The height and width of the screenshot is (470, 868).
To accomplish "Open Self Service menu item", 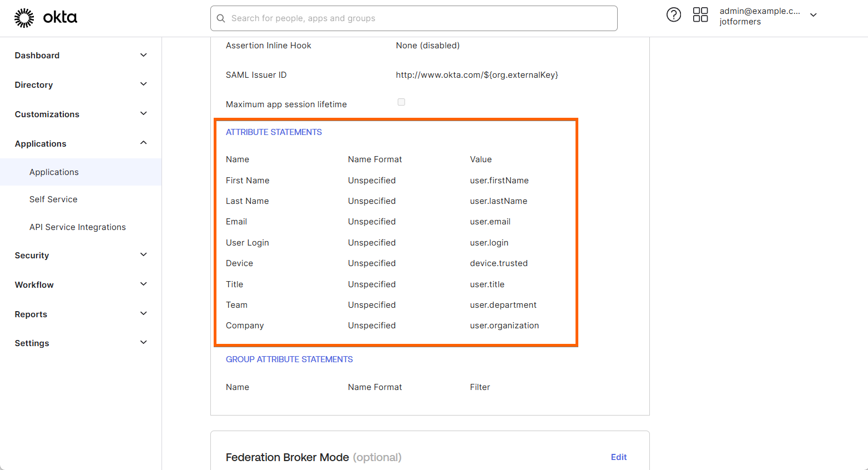I will pos(53,199).
